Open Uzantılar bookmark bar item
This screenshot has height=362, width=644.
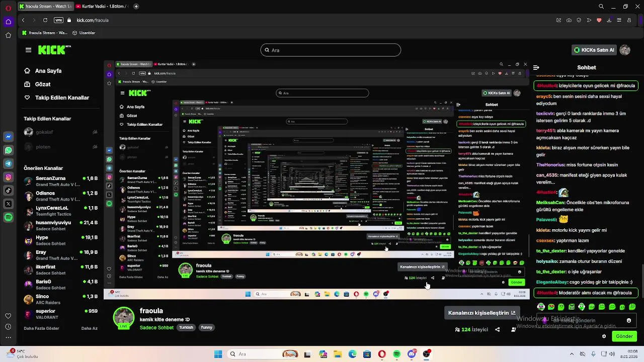[84, 33]
